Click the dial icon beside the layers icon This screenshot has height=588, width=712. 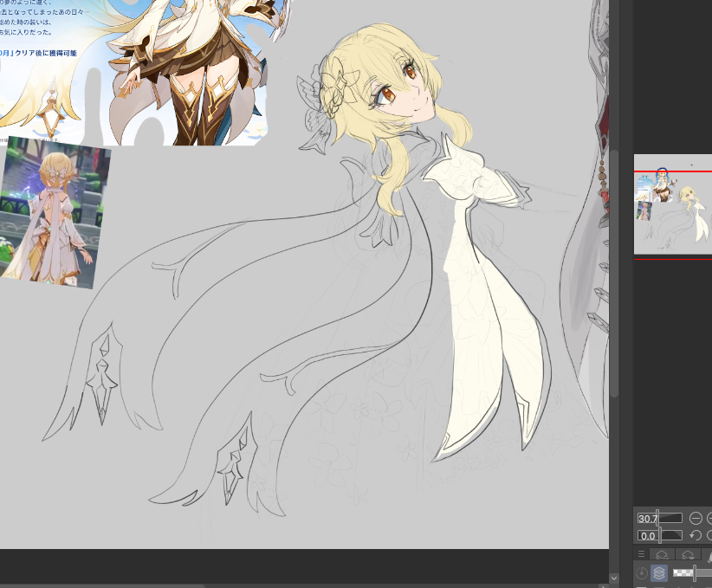click(641, 573)
